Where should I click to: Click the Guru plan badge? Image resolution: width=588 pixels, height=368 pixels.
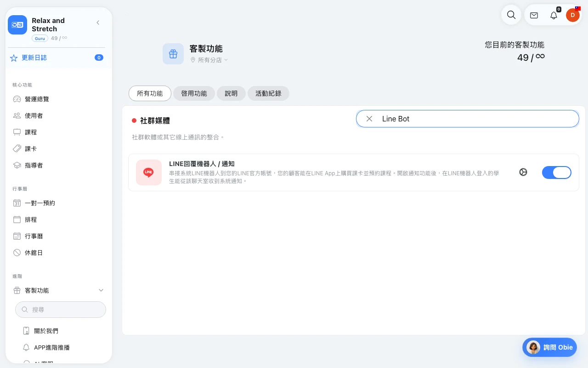40,38
